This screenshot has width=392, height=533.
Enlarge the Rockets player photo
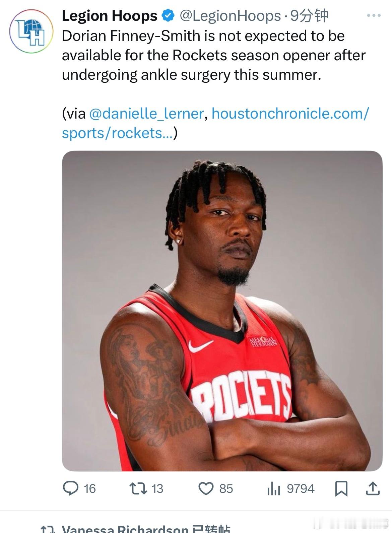222,311
